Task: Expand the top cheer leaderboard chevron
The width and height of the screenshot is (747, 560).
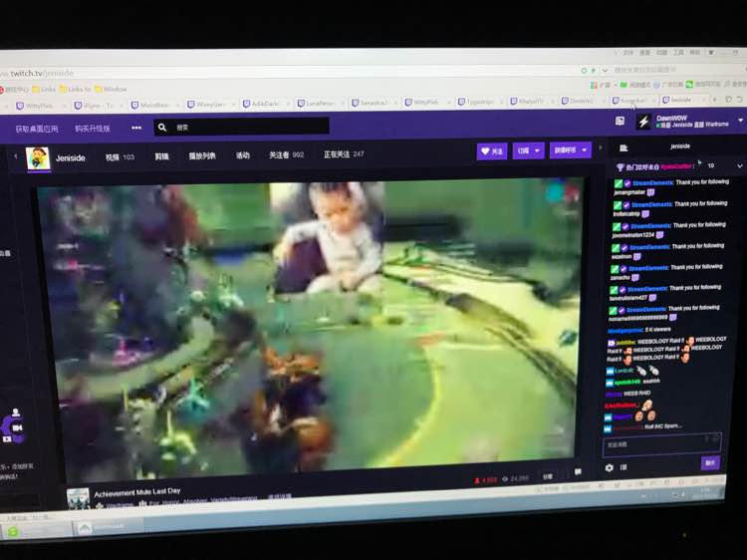Action: (x=739, y=166)
